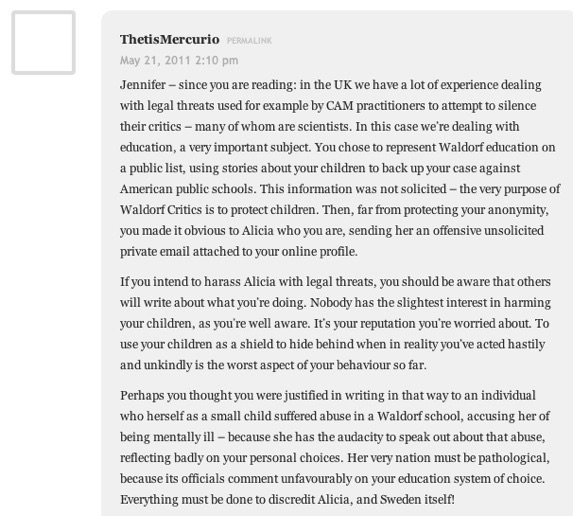This screenshot has width=573, height=516.
Task: Click 'private email attached to your online profile'
Action: [239, 251]
